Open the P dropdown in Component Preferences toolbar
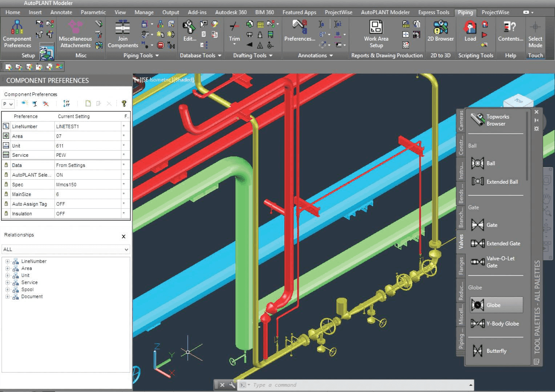Viewport: 555px width, 392px height. [x=8, y=104]
